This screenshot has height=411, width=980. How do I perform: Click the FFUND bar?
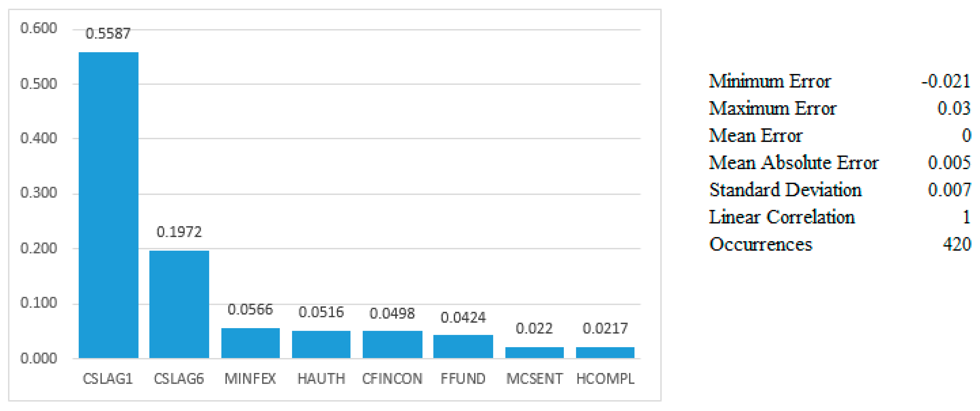coord(463,346)
